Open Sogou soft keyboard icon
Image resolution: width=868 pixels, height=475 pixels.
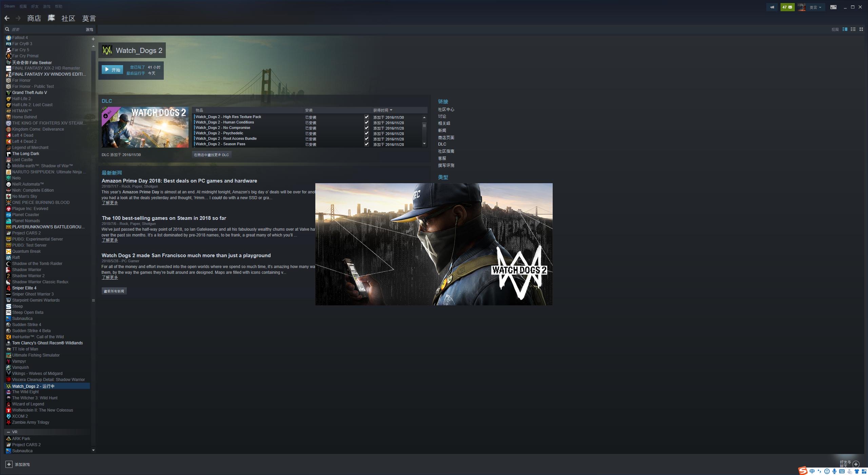pos(842,471)
